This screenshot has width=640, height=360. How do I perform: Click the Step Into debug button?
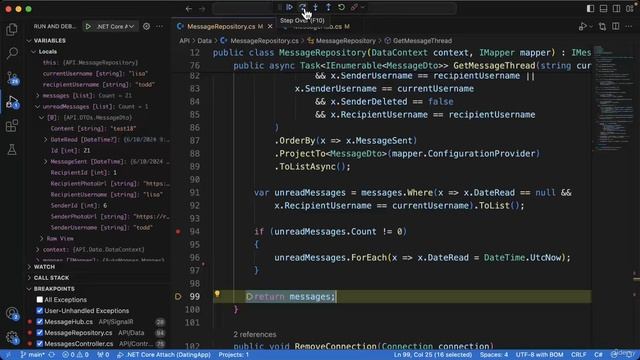click(316, 7)
